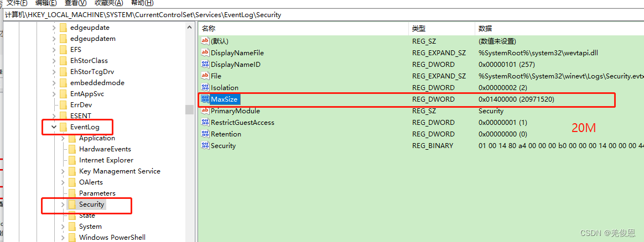Viewport: 644px width, 242px height.
Task: Click the 0x00000101 (257) data cell
Action: click(506, 65)
